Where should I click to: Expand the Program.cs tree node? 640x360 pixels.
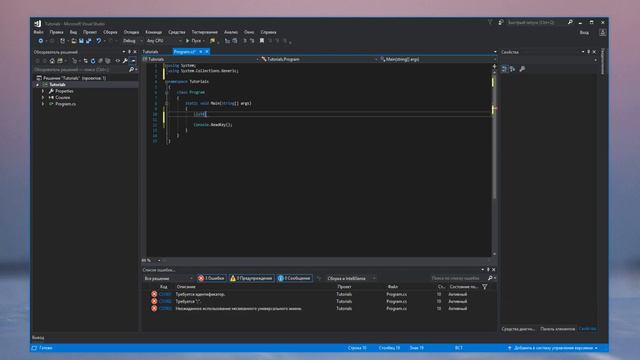point(43,104)
